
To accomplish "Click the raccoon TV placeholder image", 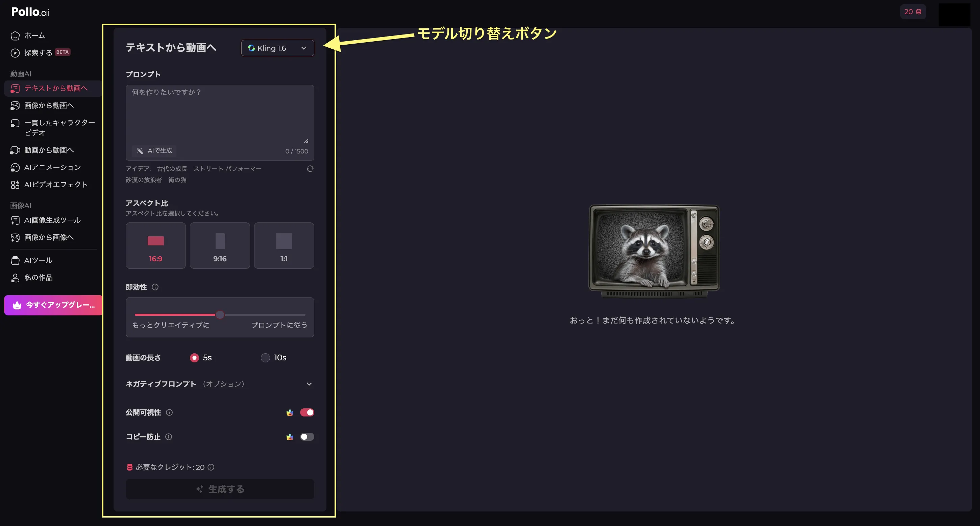I will point(654,251).
